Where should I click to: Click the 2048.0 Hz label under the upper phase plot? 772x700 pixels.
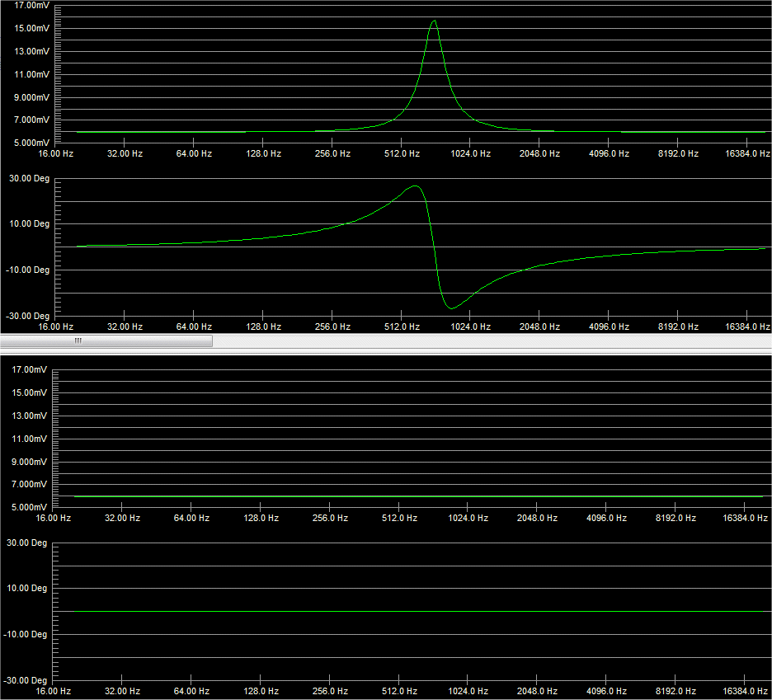pyautogui.click(x=539, y=327)
